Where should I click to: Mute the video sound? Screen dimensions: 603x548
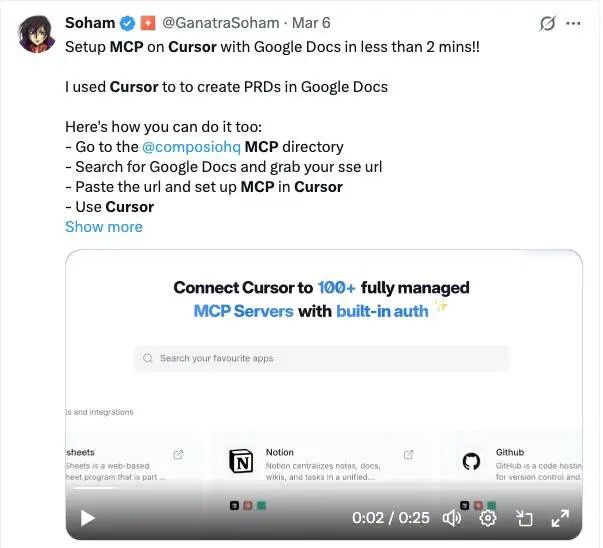(452, 518)
